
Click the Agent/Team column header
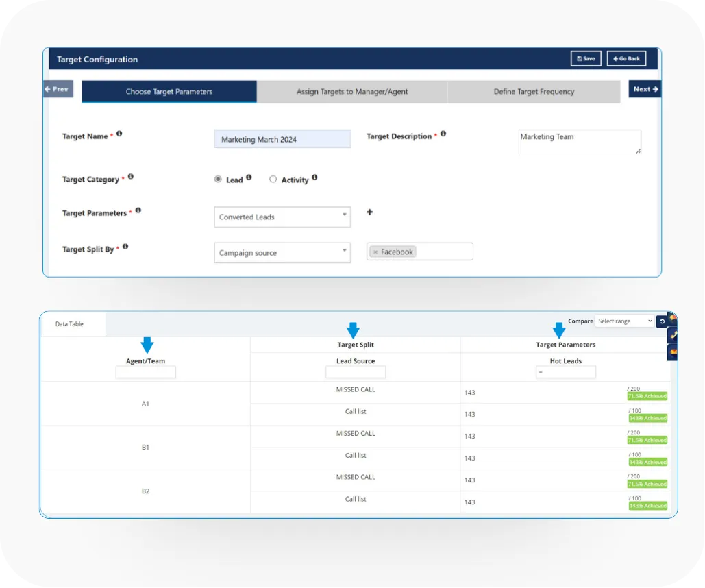146,360
